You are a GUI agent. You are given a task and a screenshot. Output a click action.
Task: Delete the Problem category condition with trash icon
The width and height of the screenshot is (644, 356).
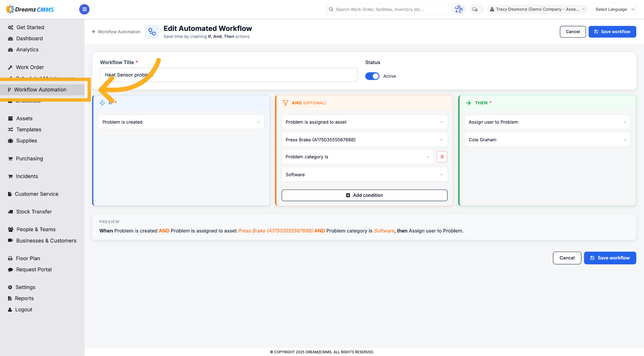point(442,157)
